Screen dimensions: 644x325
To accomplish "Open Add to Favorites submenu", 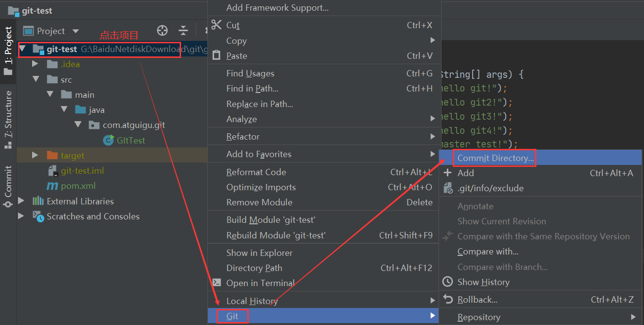I will (x=324, y=154).
